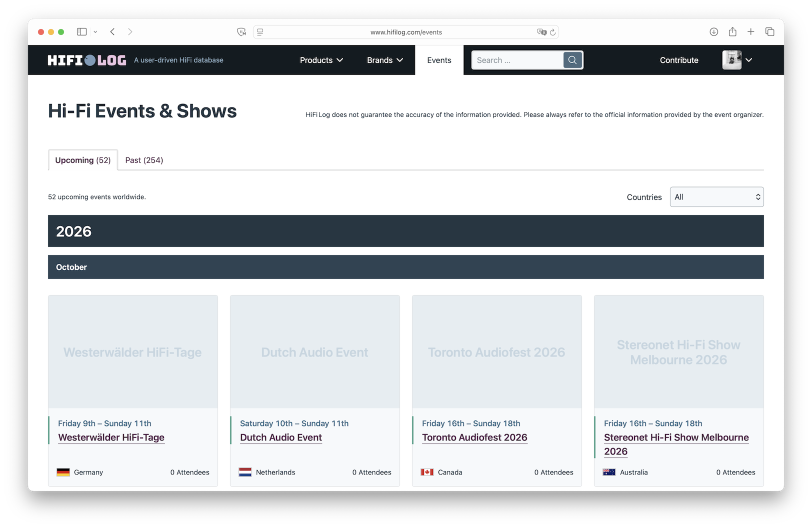Click the translate icon in address bar

(541, 32)
